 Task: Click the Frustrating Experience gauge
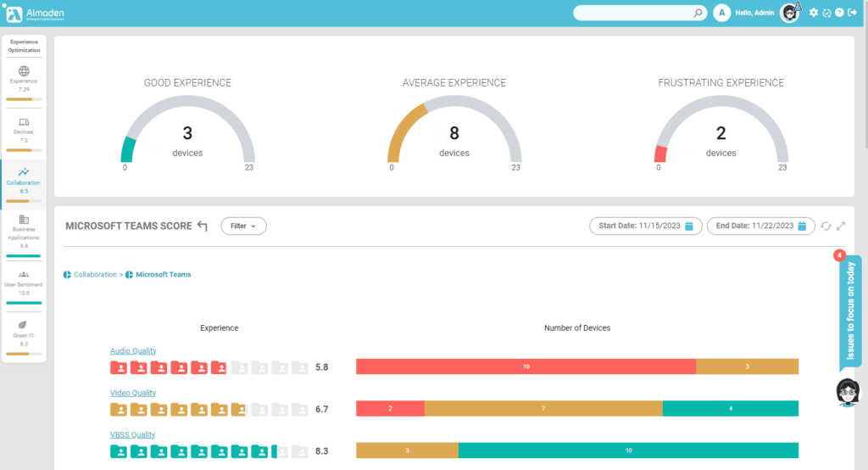[721, 129]
